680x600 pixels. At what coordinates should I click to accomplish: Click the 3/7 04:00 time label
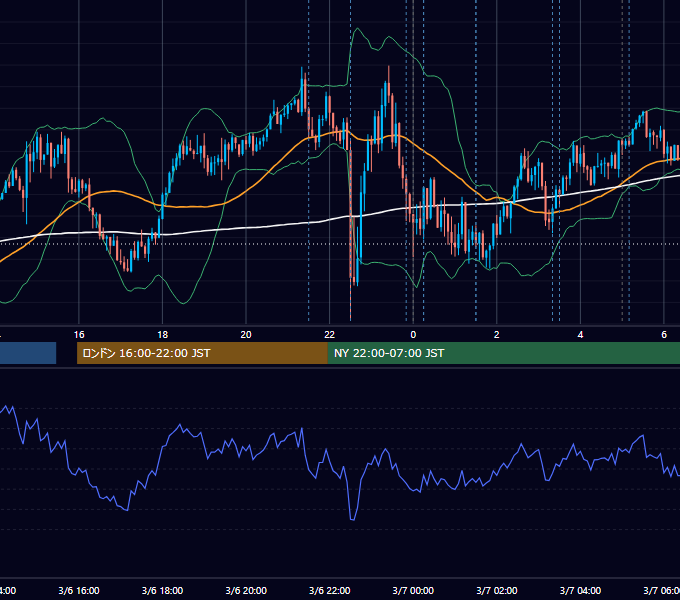click(x=580, y=590)
